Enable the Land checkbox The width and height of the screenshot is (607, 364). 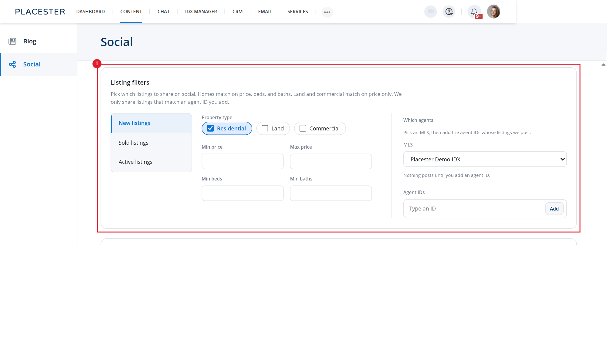265,128
